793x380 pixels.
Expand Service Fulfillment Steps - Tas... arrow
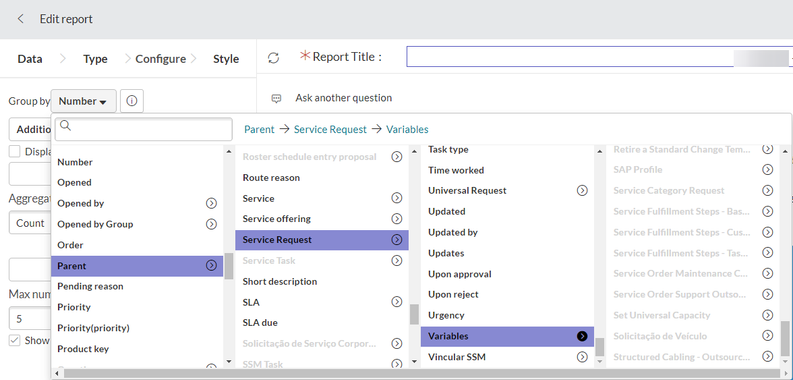(x=768, y=253)
